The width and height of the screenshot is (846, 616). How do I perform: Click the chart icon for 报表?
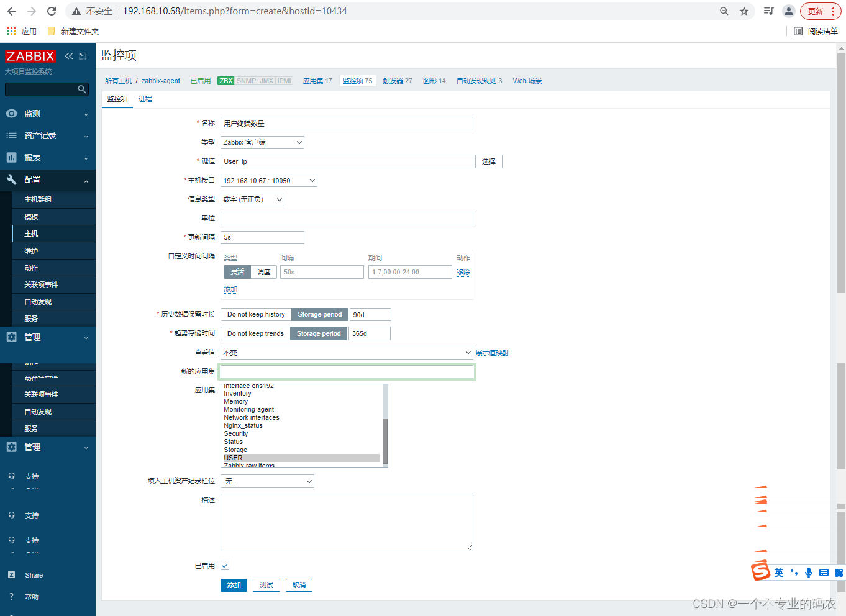[x=11, y=158]
